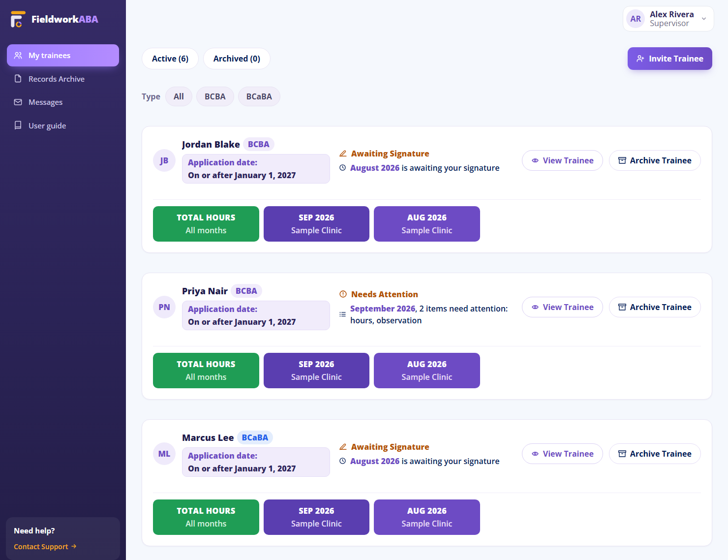Select the All type filter
728x560 pixels.
click(x=179, y=96)
